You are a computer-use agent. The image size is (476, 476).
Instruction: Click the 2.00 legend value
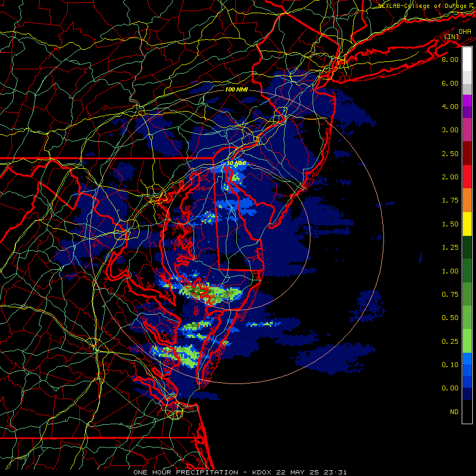click(x=450, y=177)
